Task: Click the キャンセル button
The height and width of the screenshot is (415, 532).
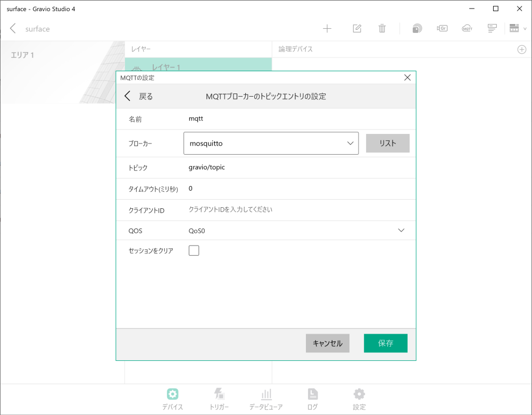Action: tap(327, 343)
